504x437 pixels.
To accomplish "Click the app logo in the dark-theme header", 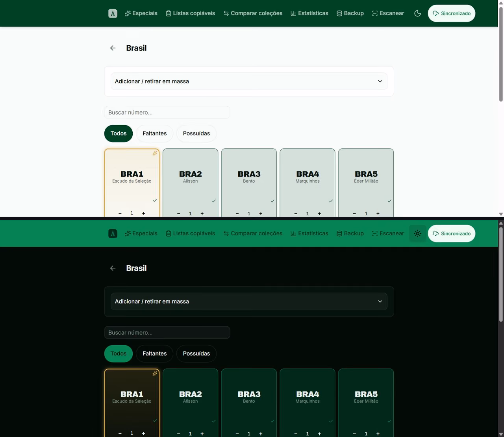I will click(113, 233).
